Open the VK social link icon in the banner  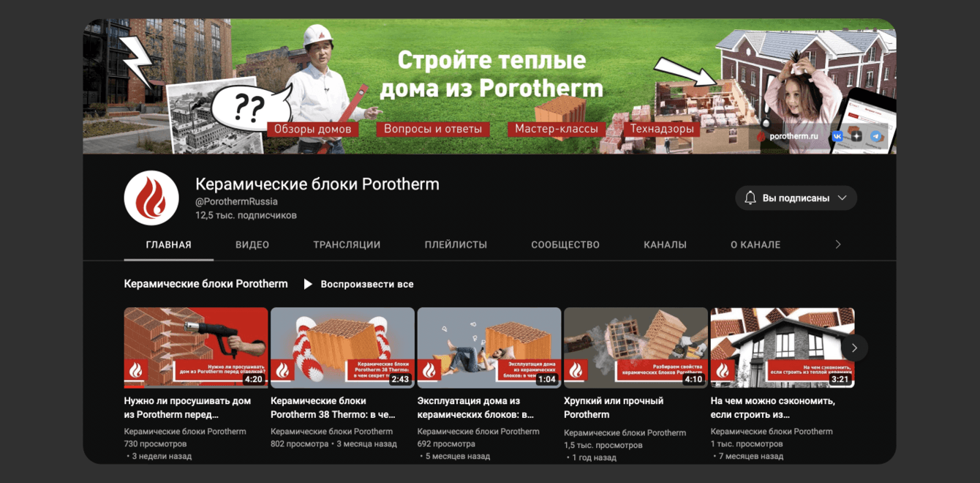[x=837, y=136]
